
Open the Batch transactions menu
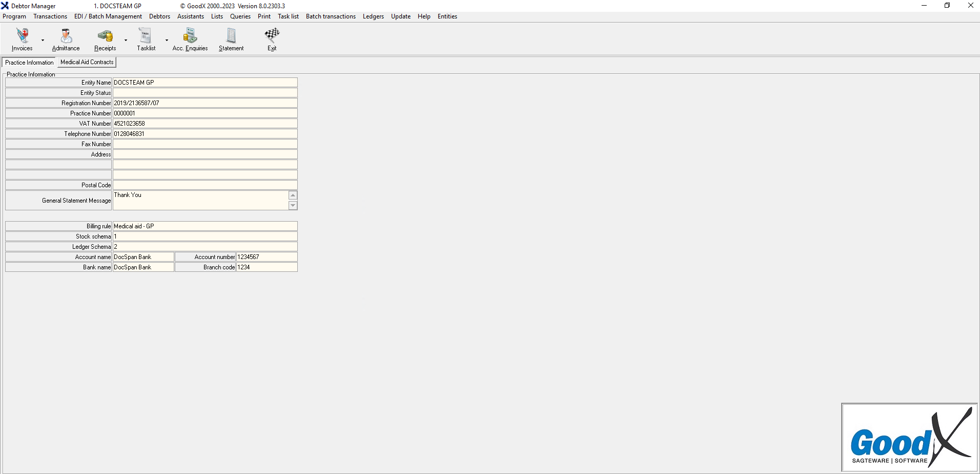[331, 16]
